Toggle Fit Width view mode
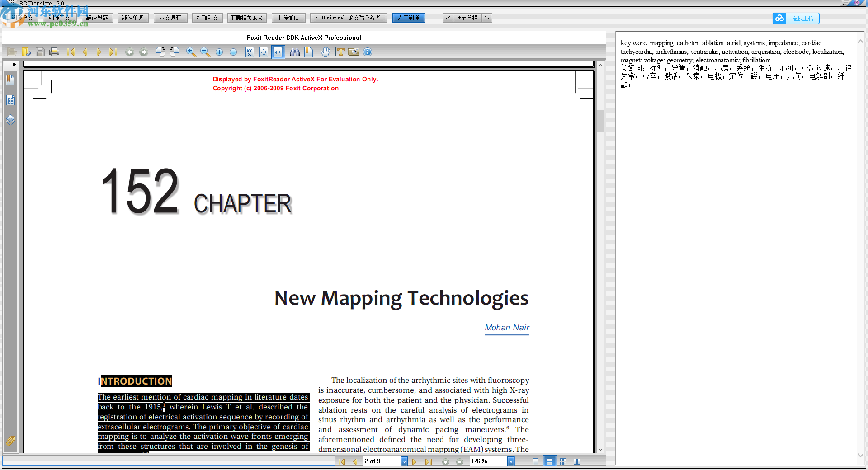 pos(278,52)
